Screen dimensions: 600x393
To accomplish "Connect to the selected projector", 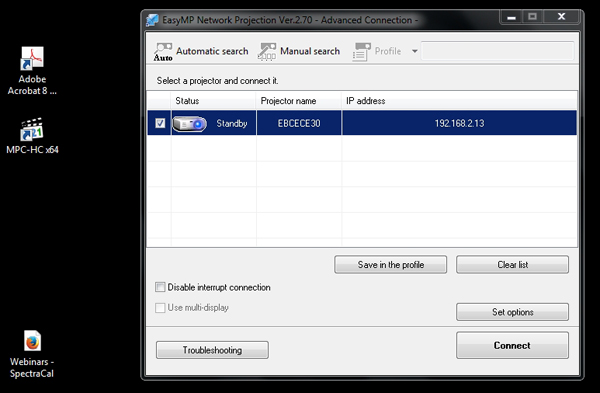I will click(x=512, y=345).
